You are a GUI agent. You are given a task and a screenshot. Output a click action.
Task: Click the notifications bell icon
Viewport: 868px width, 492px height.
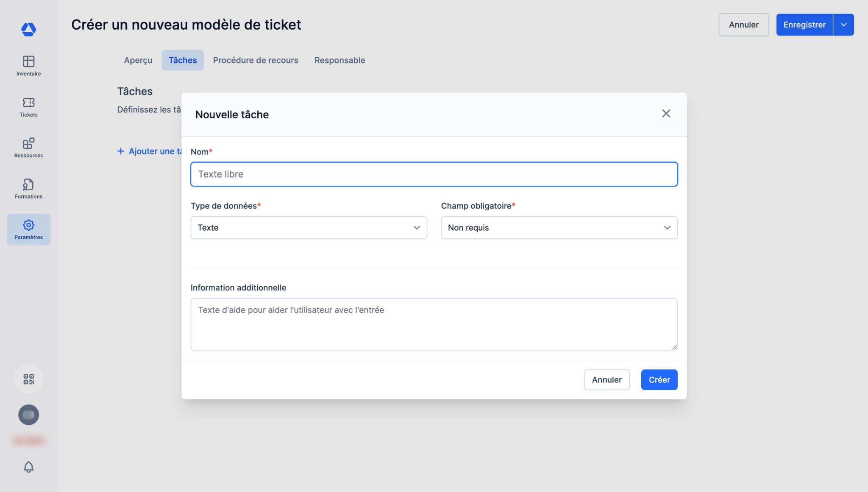[x=28, y=467]
